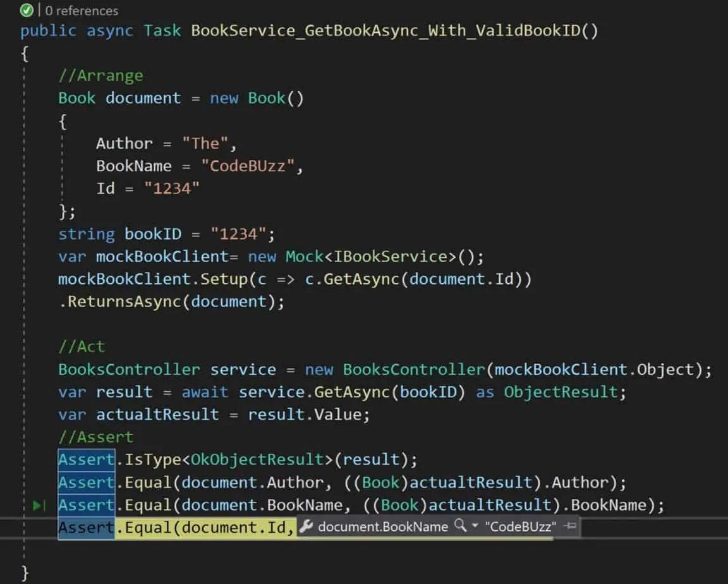Click the green test passed checkmark icon

(x=27, y=10)
